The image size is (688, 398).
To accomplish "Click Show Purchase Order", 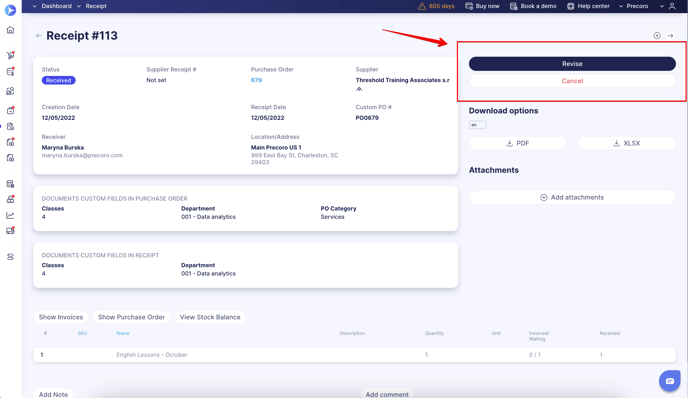I will [x=131, y=317].
